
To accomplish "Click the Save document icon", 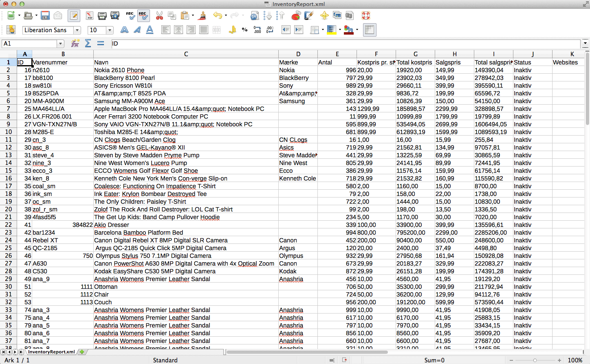I will [x=45, y=16].
